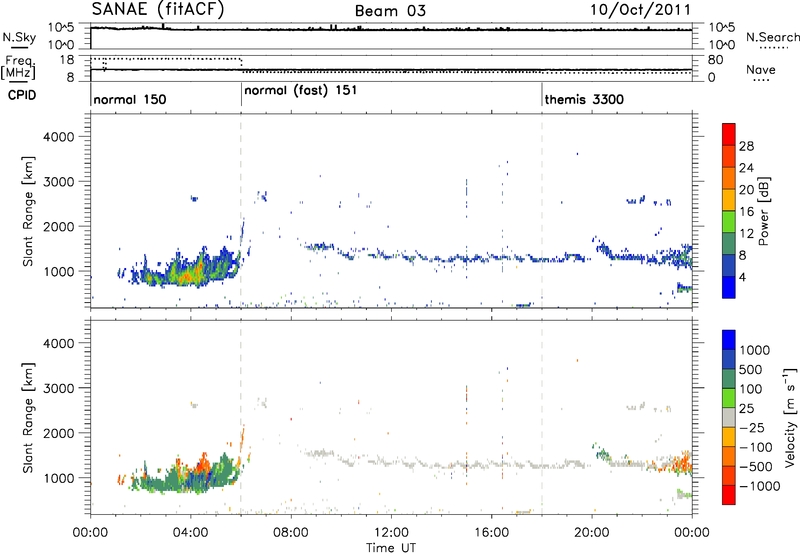800x554 pixels.
Task: Click the 3000 tick on the velocity panel
Action: [x=58, y=388]
